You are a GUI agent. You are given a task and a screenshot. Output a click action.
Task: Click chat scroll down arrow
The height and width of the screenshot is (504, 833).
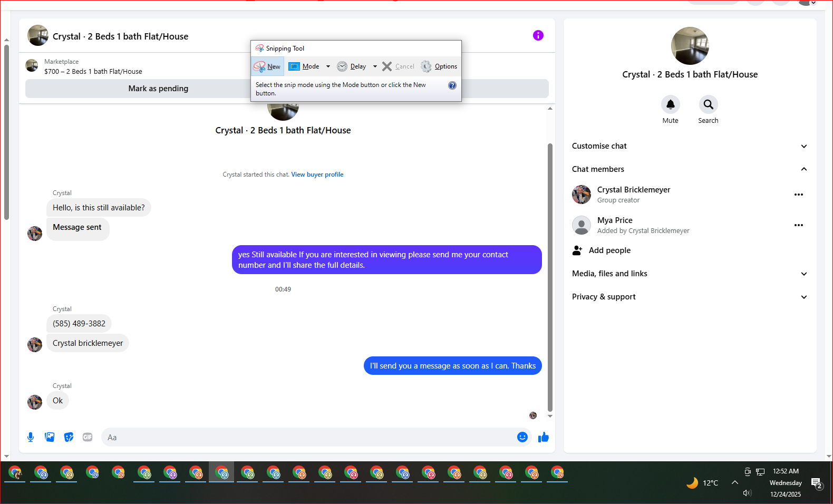(550, 416)
